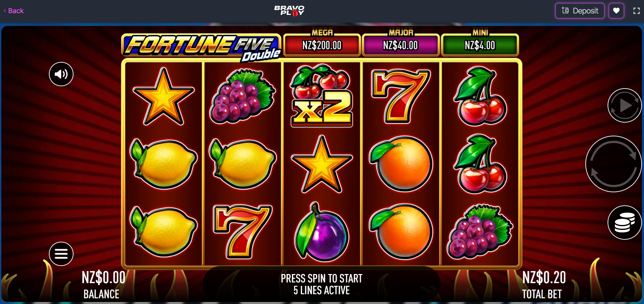The width and height of the screenshot is (644, 304).
Task: Click the cherries x2 multiplier symbol
Action: point(322,96)
